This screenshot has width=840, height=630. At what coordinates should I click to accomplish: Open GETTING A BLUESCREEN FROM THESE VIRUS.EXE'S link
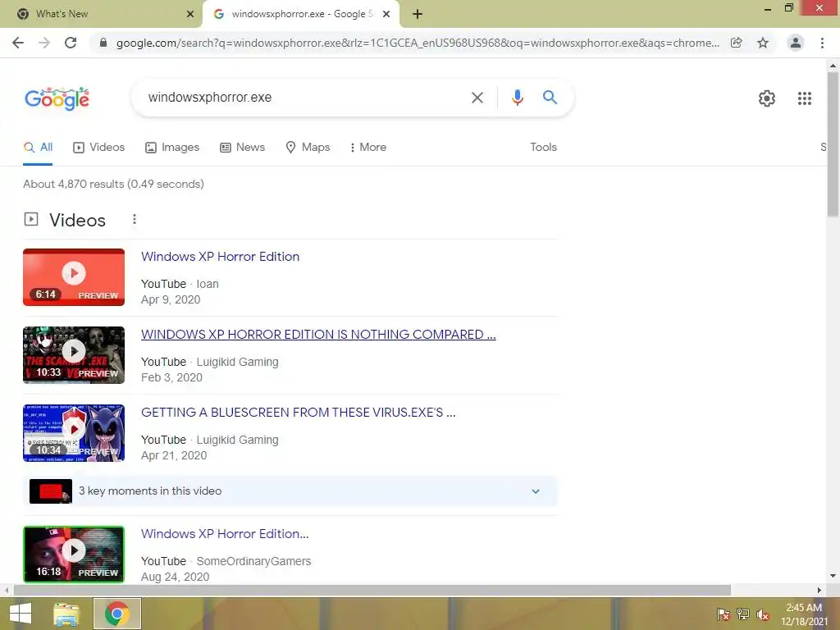tap(299, 413)
